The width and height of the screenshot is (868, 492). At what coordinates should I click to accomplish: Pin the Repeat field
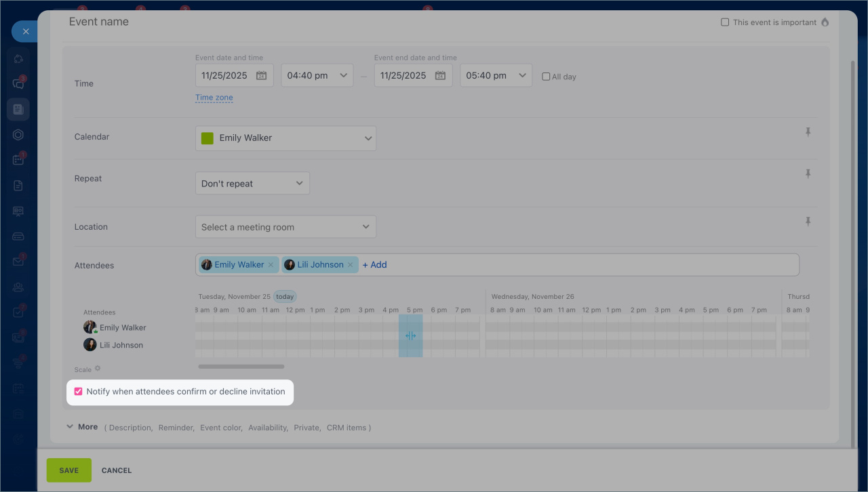coord(808,174)
